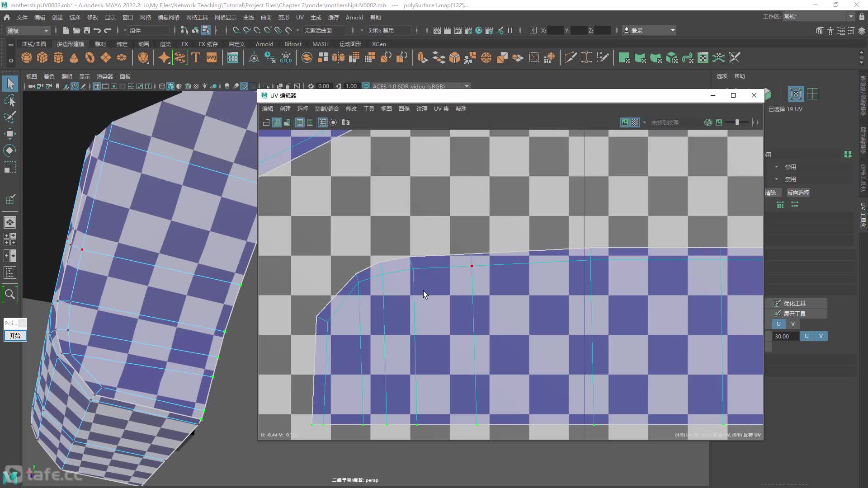This screenshot has width=868, height=488.
Task: Toggle smooth shade all cube icon in viewport
Action: click(170, 86)
